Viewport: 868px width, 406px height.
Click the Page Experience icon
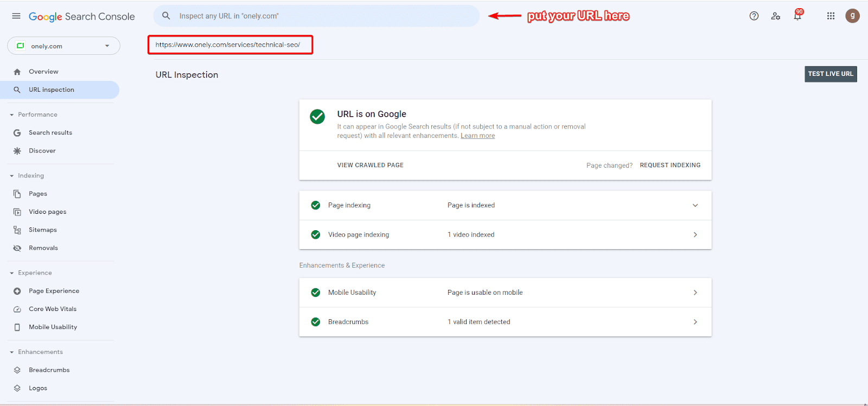coord(17,291)
